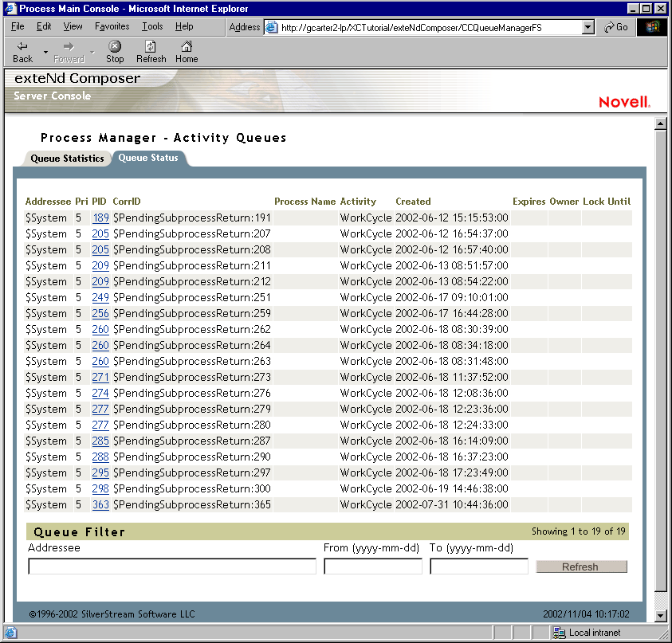Click the timestamp 2002/11/04 10:17:02
The height and width of the screenshot is (643, 672).
(x=586, y=614)
